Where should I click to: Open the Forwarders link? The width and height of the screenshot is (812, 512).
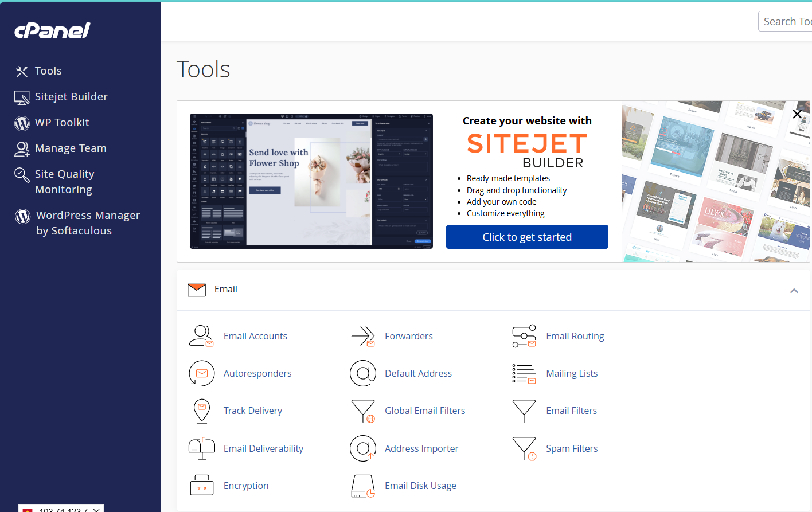click(x=409, y=336)
